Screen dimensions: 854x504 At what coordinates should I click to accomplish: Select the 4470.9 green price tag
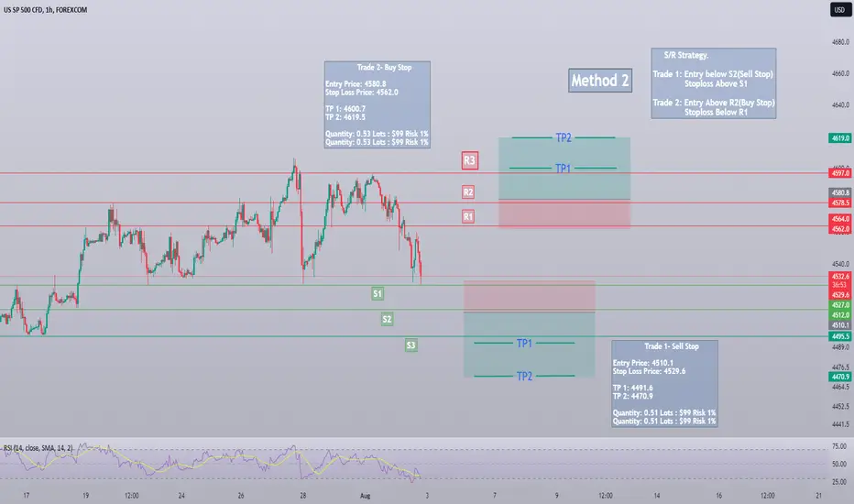[x=840, y=377]
